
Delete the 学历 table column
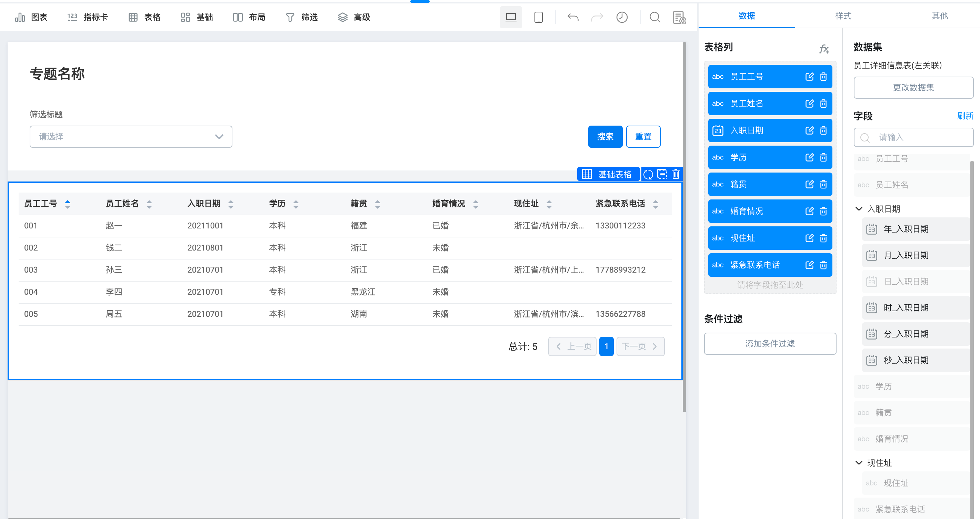(x=823, y=157)
